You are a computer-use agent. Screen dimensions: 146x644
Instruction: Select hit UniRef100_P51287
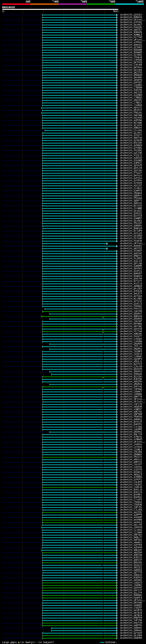coord(131,223)
